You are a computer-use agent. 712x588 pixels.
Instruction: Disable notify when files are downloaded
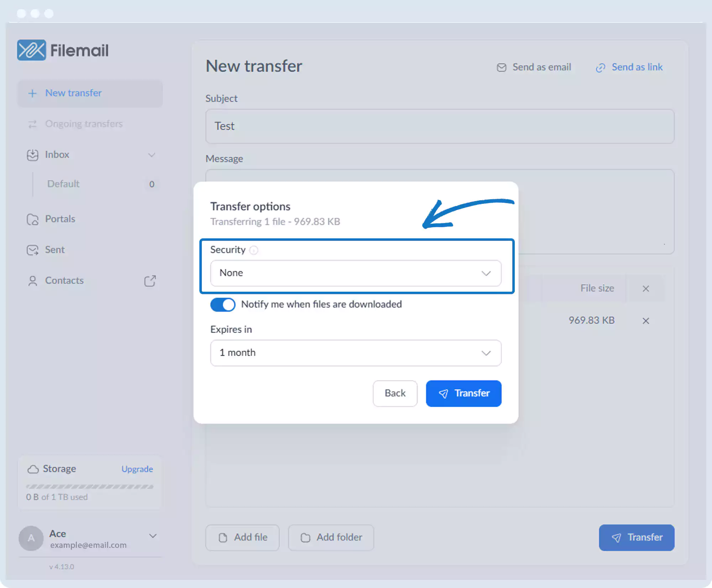point(223,304)
